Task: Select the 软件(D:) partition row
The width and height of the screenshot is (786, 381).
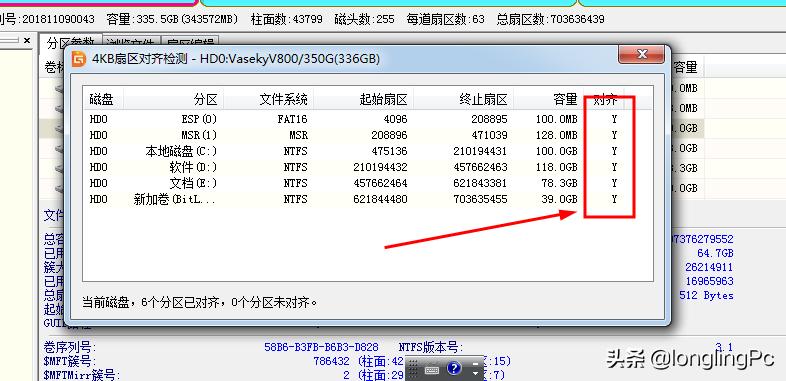Action: 368,167
